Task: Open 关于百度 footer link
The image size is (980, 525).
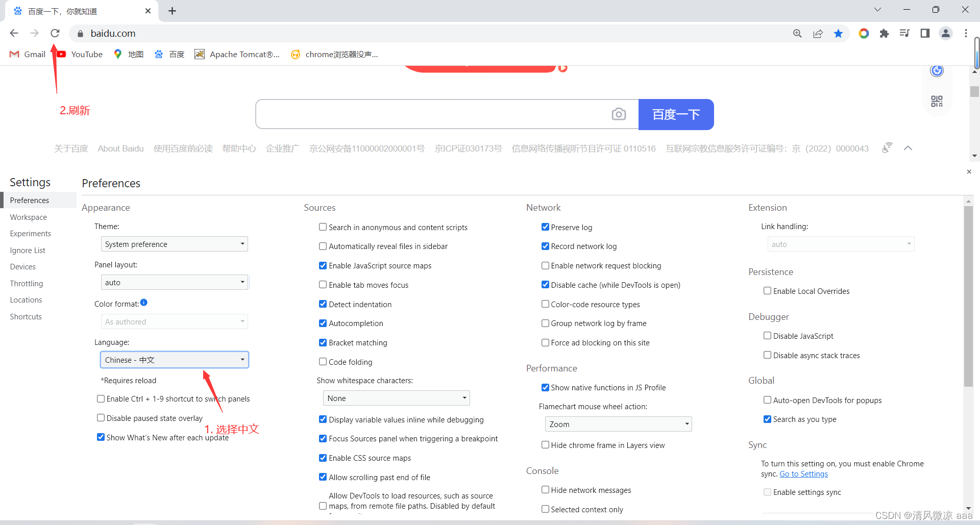Action: coord(71,148)
